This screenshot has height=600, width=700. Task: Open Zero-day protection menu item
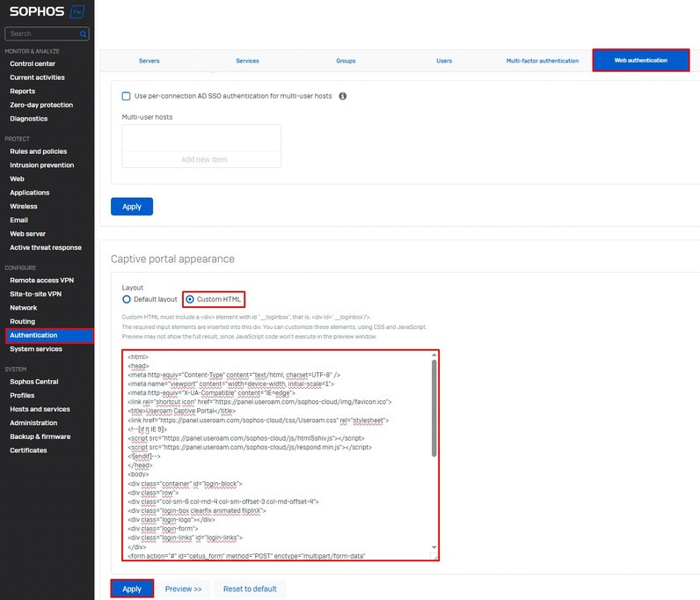coord(41,105)
